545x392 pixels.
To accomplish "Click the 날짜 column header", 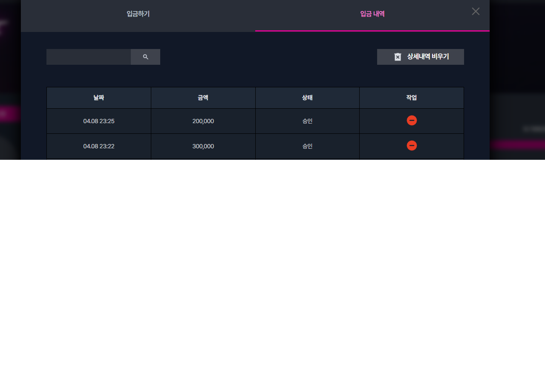I will point(99,98).
